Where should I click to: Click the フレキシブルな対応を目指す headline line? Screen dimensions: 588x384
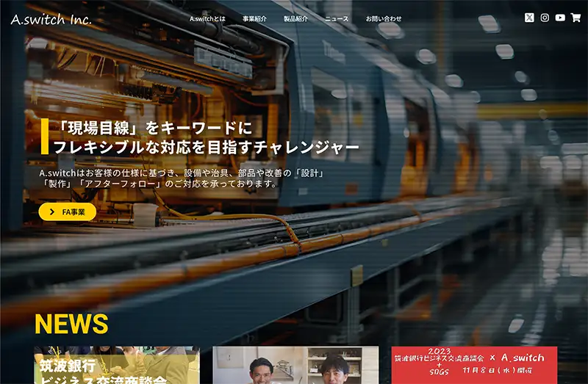[x=206, y=147]
